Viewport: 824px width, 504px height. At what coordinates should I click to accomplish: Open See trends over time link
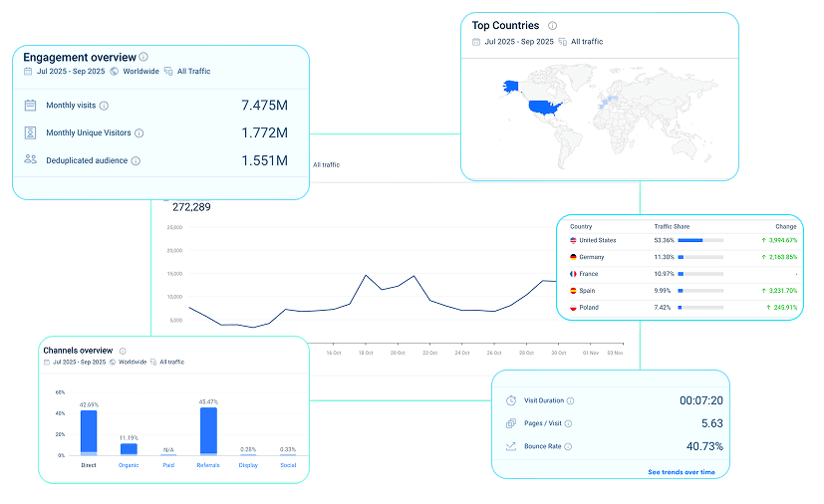[682, 472]
